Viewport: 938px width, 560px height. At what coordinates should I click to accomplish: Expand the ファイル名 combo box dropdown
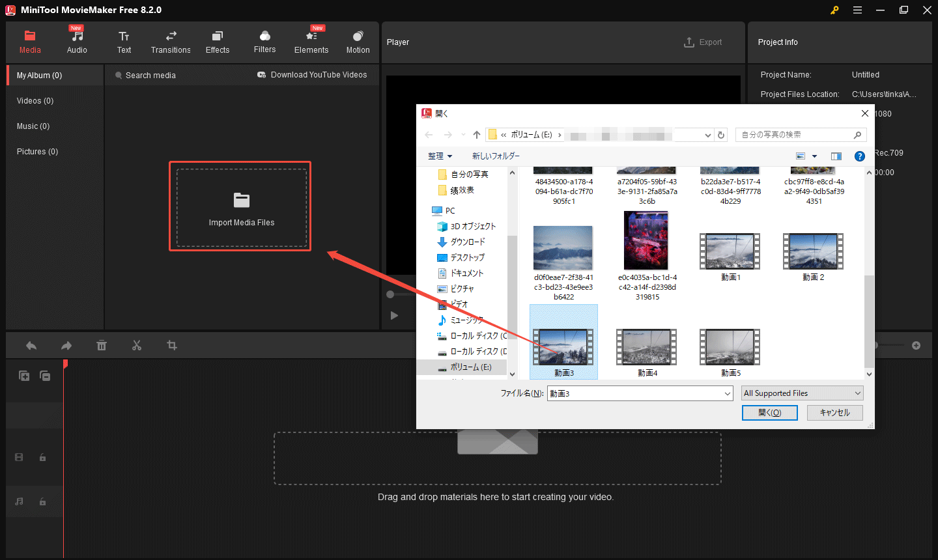point(728,393)
